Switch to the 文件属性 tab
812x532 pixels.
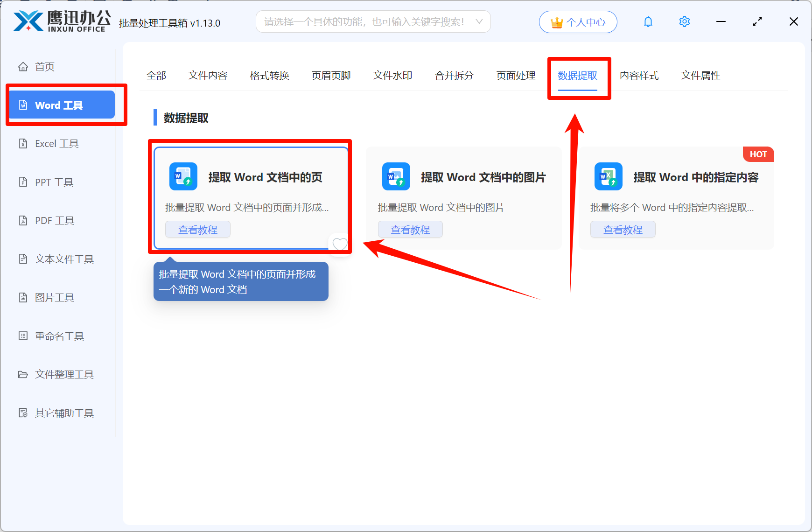click(700, 76)
